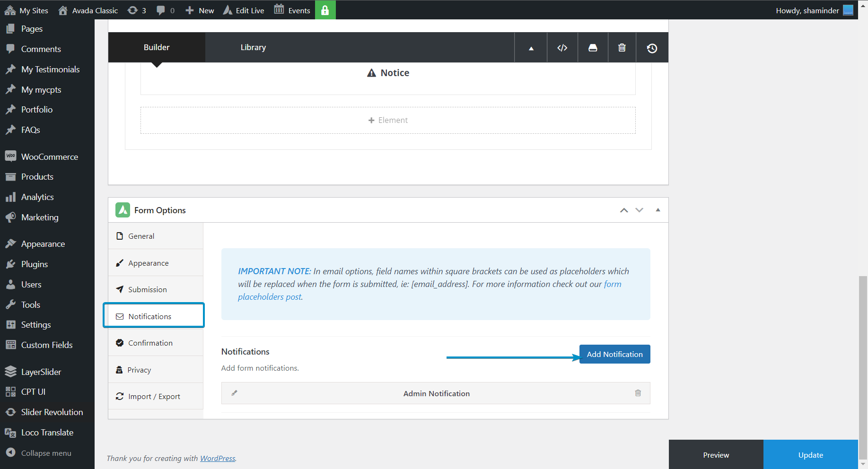Delete the form using the trash icon
The image size is (868, 469).
(x=622, y=47)
